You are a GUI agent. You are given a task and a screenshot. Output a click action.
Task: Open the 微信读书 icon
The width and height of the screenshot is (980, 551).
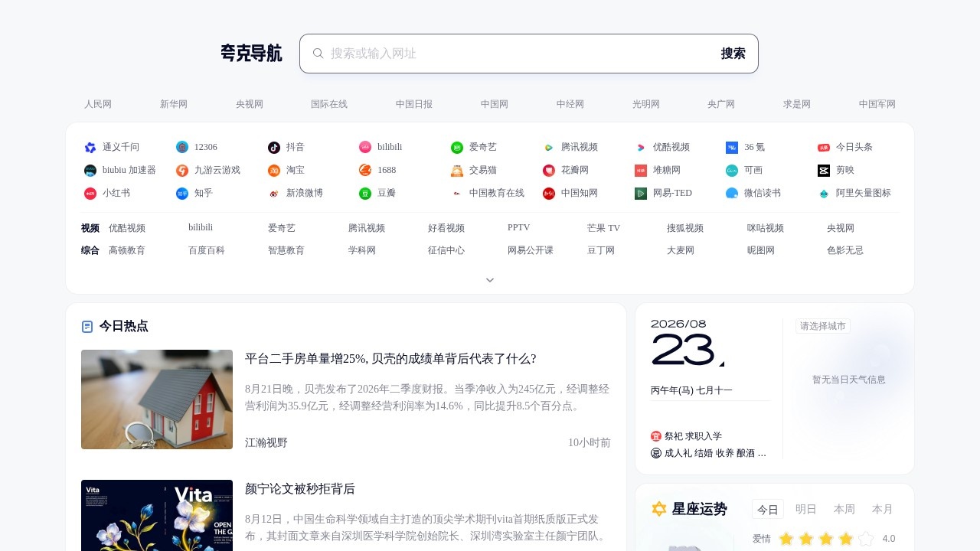[732, 193]
